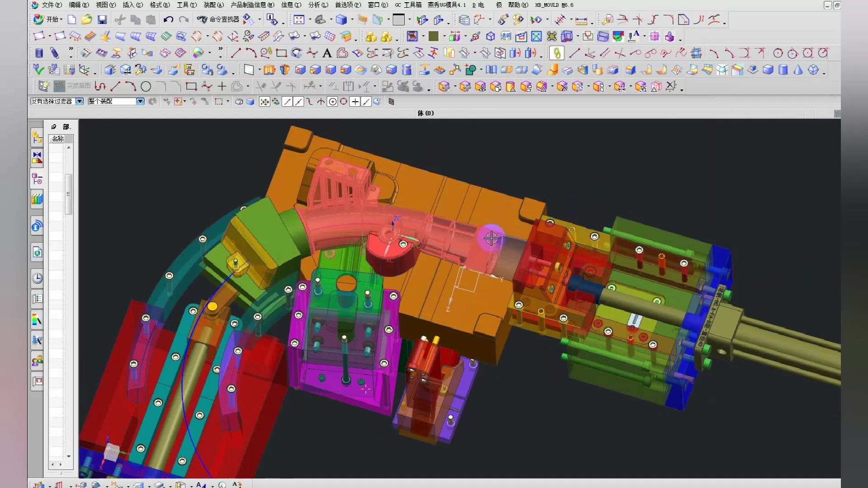Toggle the arc center snap point
The image size is (868, 488).
pyautogui.click(x=333, y=102)
